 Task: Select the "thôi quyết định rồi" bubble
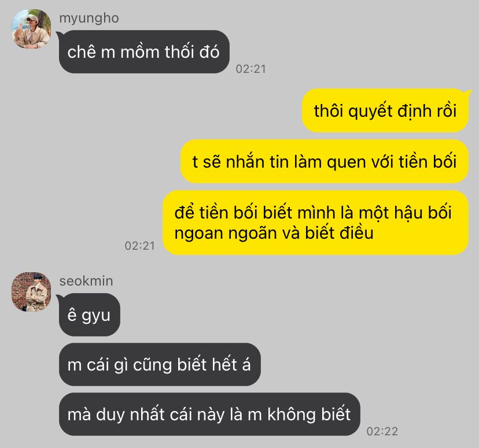pyautogui.click(x=385, y=110)
